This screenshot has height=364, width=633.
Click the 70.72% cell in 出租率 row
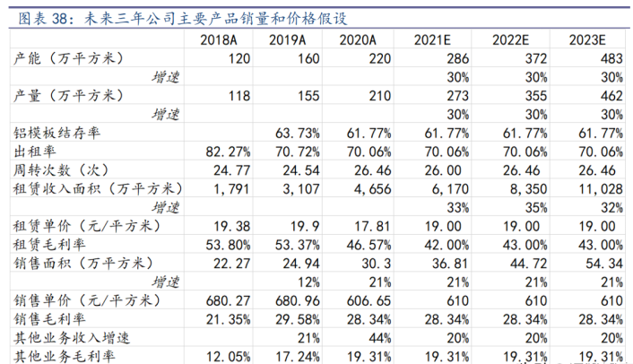pyautogui.click(x=298, y=152)
